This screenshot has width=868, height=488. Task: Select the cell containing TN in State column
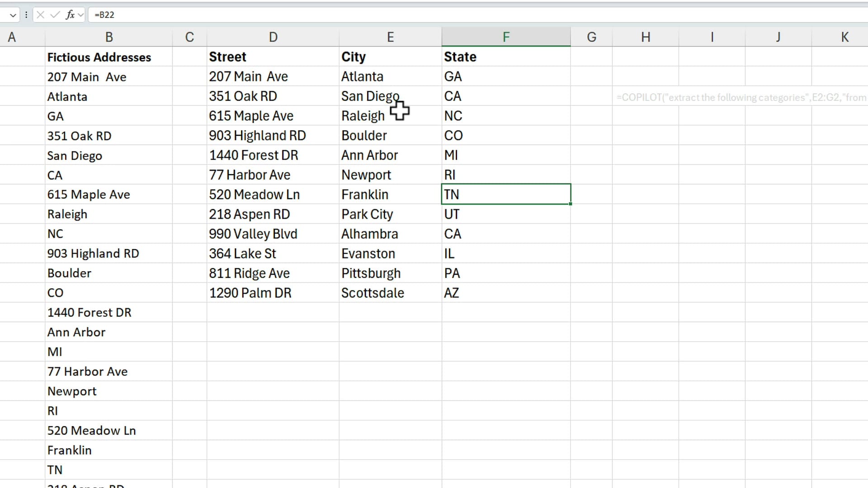[506, 194]
